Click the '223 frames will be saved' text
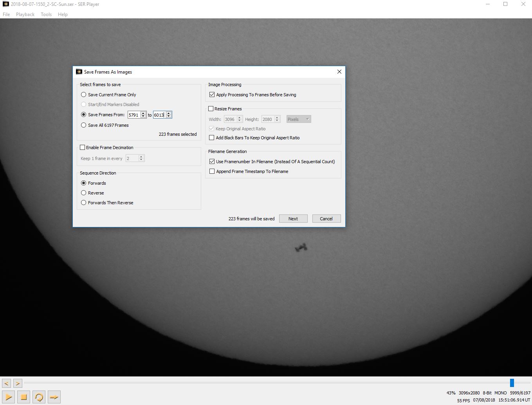This screenshot has height=405, width=532. [251, 219]
